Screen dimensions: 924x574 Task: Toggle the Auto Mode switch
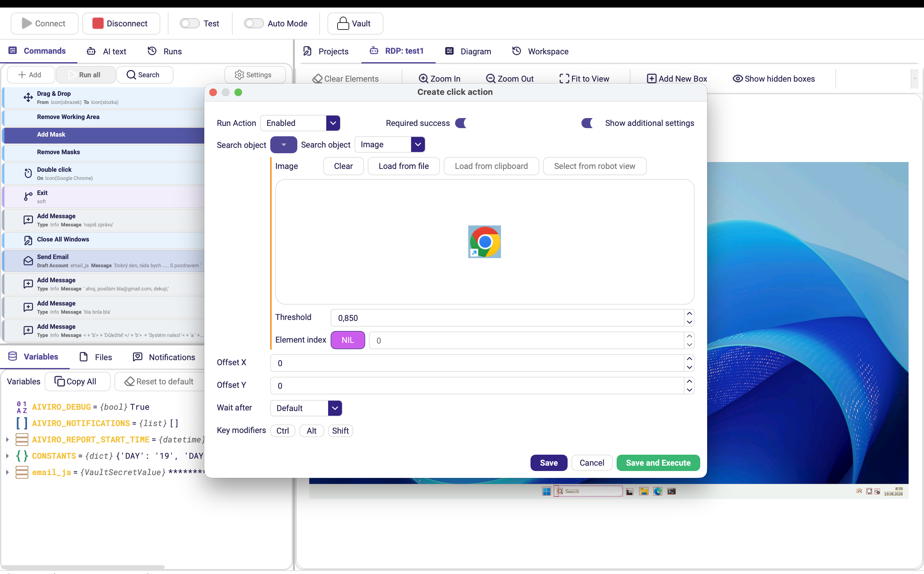pos(254,24)
